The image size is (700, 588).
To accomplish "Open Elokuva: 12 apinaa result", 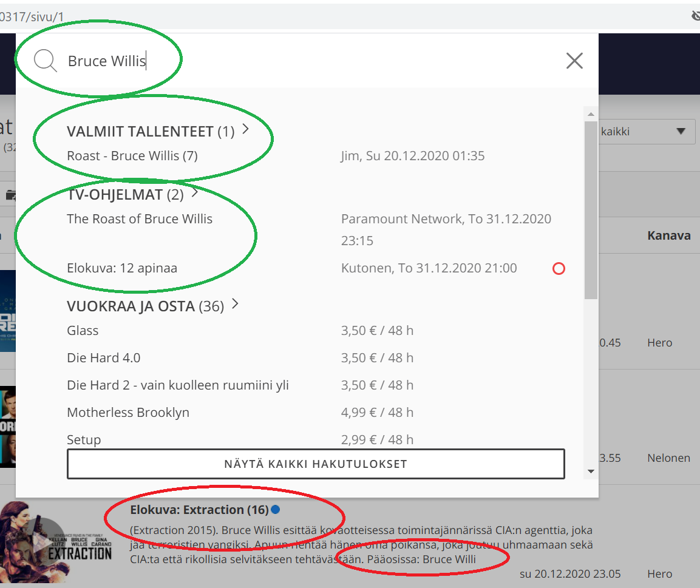I will point(122,268).
